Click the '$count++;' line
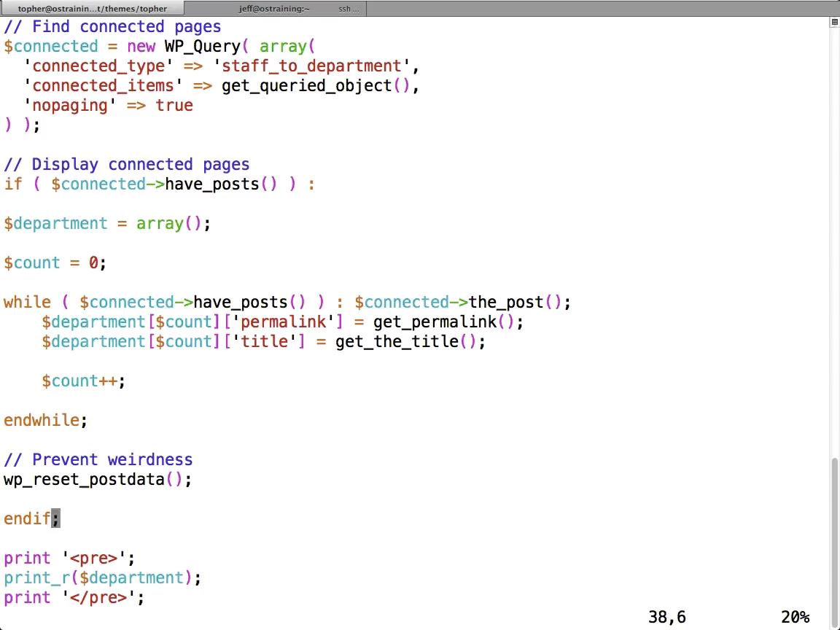 tap(84, 381)
